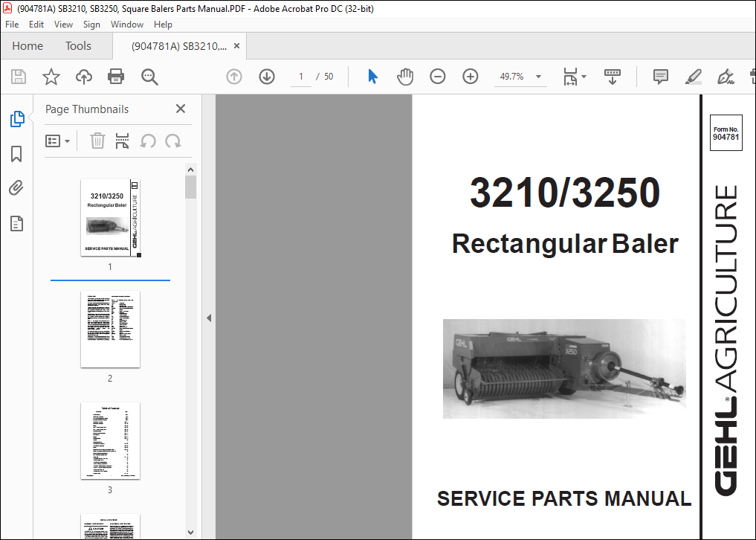This screenshot has width=756, height=540.
Task: Click the baler photograph on the page
Action: click(x=564, y=369)
